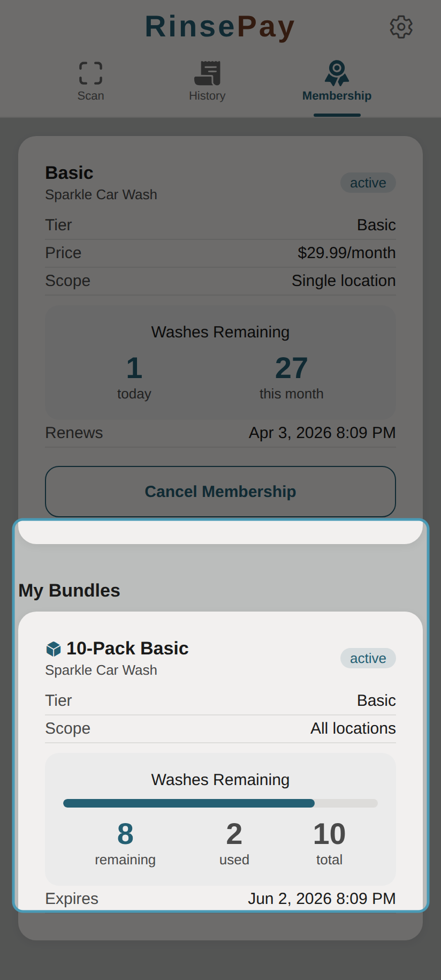Click the 10-Pack Basic bundle title

coord(127,649)
